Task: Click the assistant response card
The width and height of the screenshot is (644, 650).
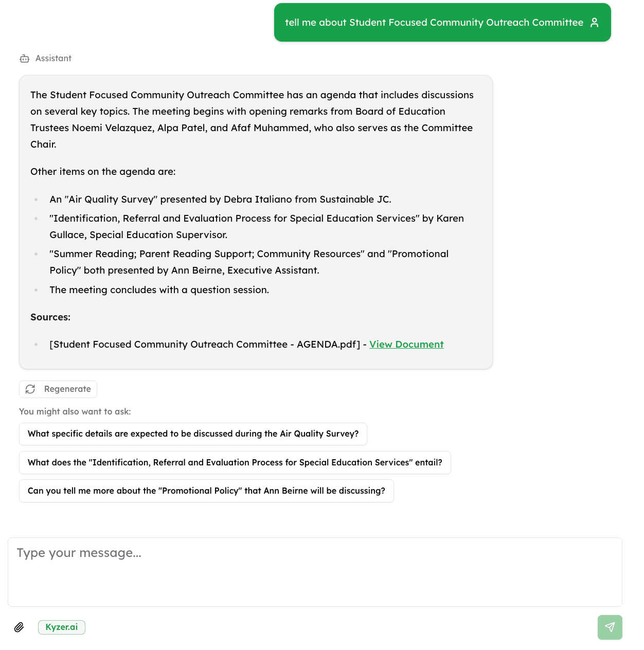Action: click(x=256, y=221)
